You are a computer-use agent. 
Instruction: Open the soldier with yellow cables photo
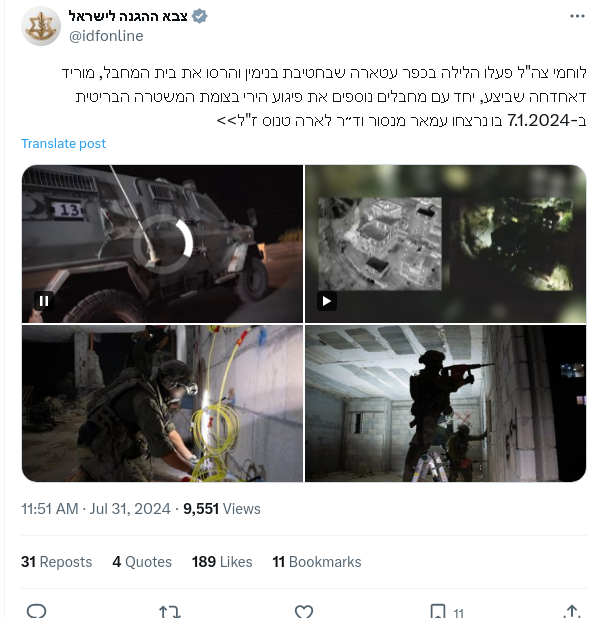click(162, 403)
